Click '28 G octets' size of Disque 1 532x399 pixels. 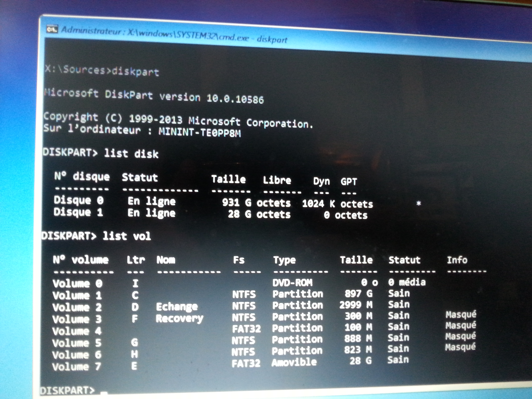click(x=259, y=214)
